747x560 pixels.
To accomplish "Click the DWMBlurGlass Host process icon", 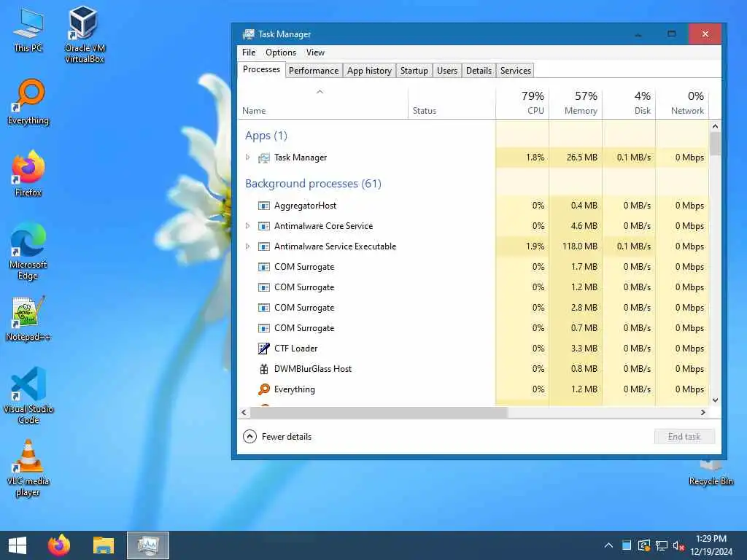I will (264, 369).
